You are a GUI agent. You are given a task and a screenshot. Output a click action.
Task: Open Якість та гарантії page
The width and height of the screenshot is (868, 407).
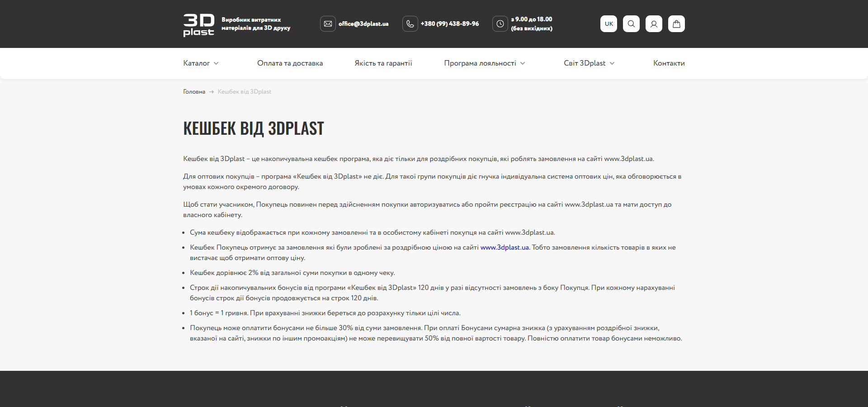383,63
